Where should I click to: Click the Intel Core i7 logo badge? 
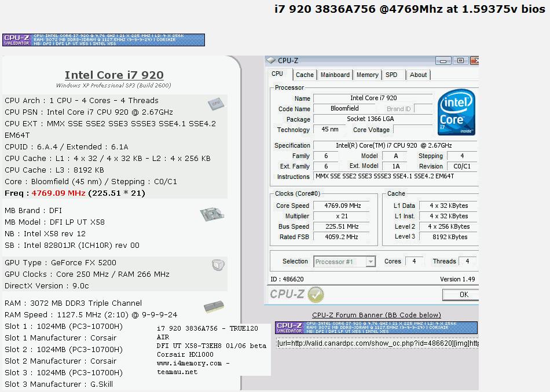pos(456,112)
